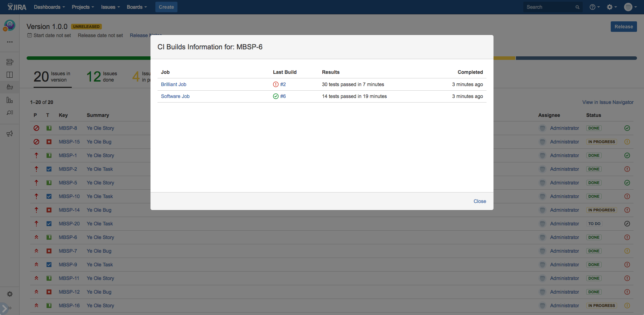Open the Boards dropdown menu
644x315 pixels.
pos(137,7)
